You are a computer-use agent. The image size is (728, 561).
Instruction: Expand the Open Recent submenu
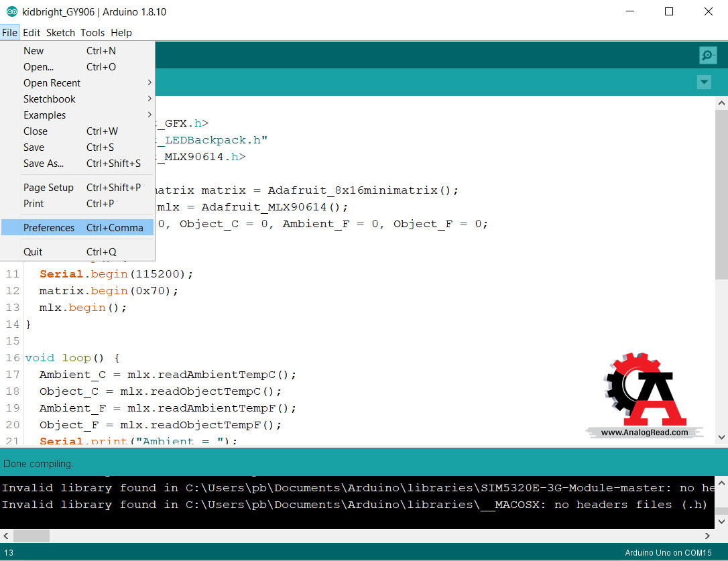tap(78, 82)
